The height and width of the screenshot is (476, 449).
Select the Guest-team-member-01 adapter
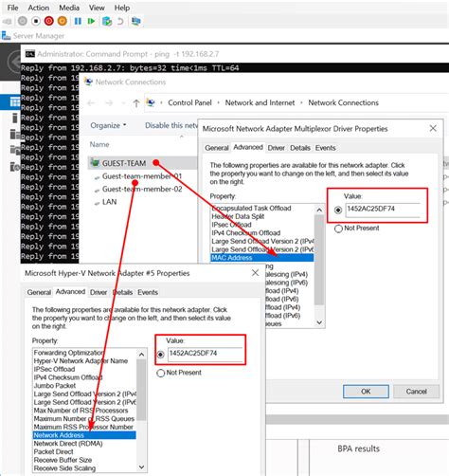click(142, 176)
